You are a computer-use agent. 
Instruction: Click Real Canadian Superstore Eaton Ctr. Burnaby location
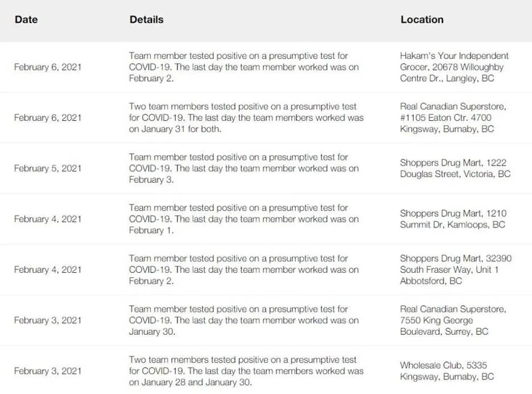click(453, 117)
